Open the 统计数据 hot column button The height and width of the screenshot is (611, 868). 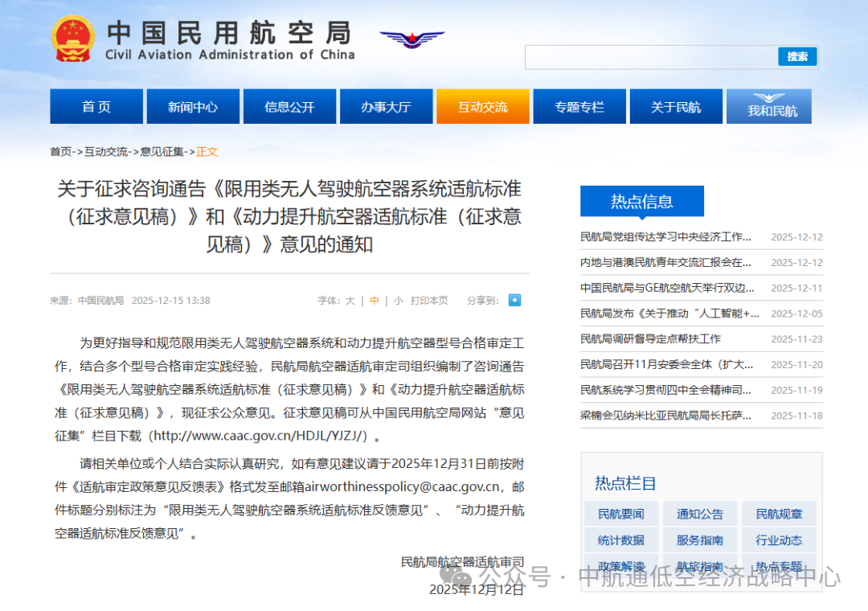click(x=621, y=540)
